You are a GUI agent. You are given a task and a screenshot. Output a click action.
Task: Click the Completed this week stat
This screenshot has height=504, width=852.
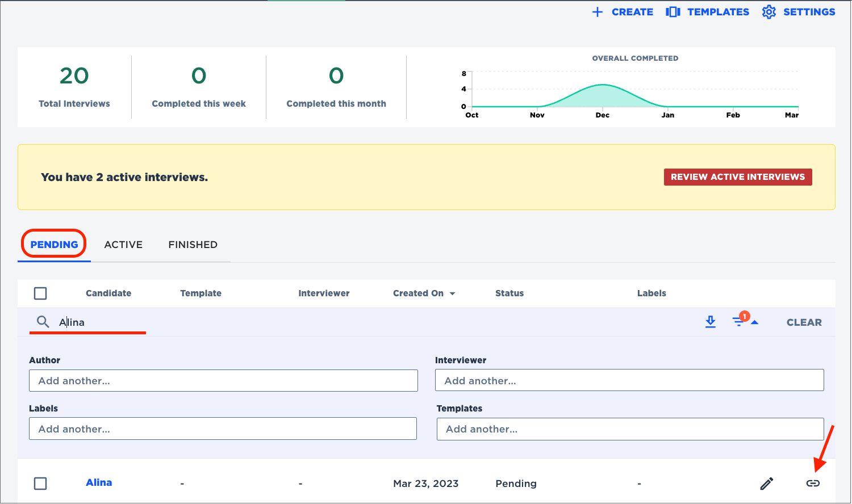click(x=199, y=87)
